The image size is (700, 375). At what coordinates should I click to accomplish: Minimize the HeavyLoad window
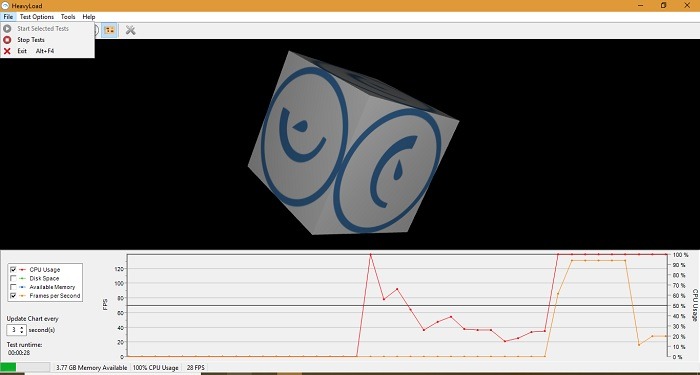[641, 6]
